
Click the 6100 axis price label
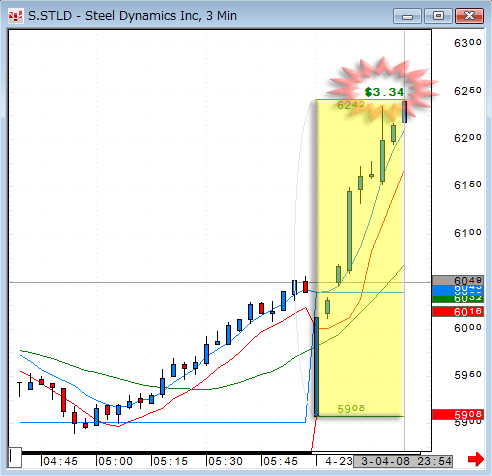click(x=468, y=233)
